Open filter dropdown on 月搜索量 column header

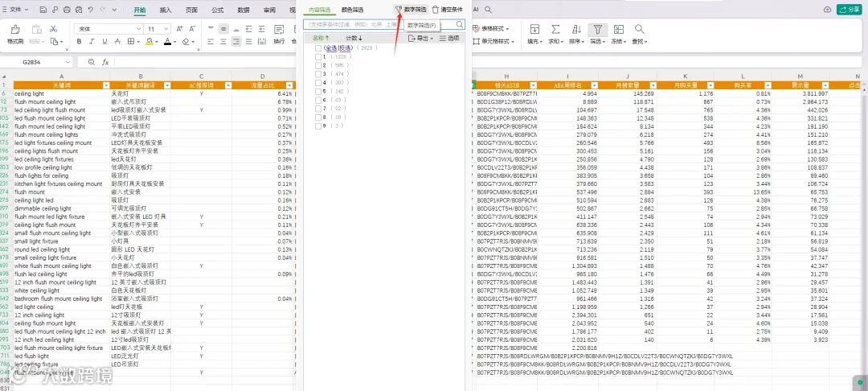point(653,85)
